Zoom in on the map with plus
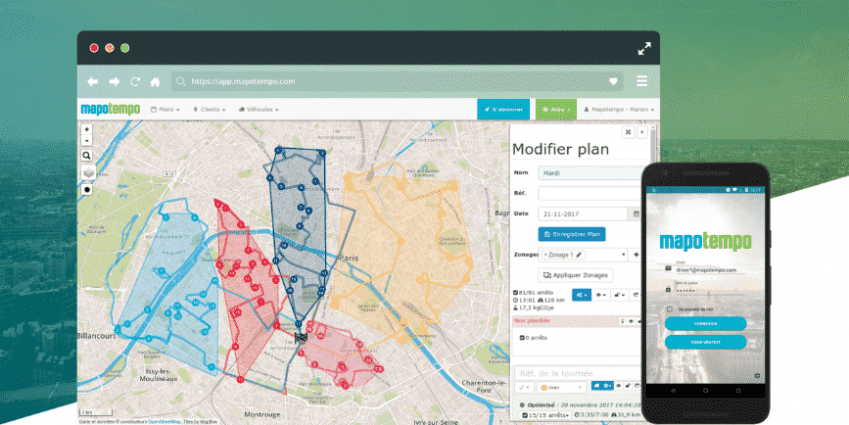 (87, 129)
